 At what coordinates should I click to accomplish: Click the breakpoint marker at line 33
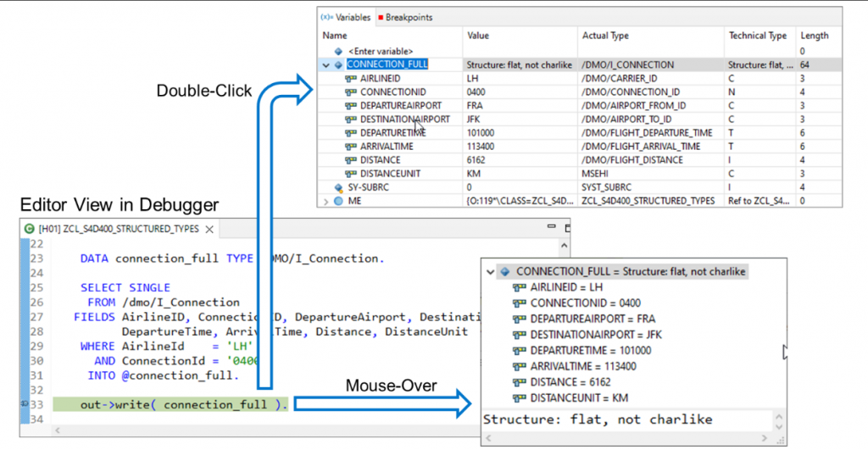25,404
